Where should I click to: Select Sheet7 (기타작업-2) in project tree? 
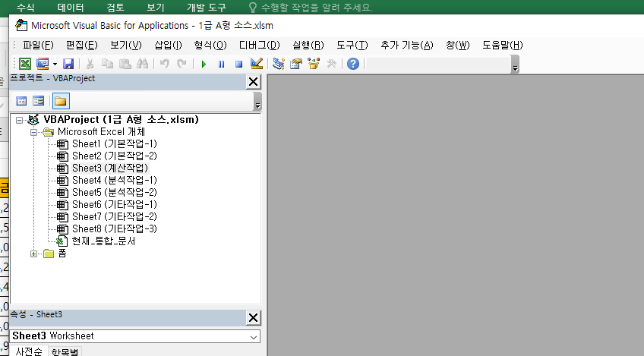coord(115,216)
